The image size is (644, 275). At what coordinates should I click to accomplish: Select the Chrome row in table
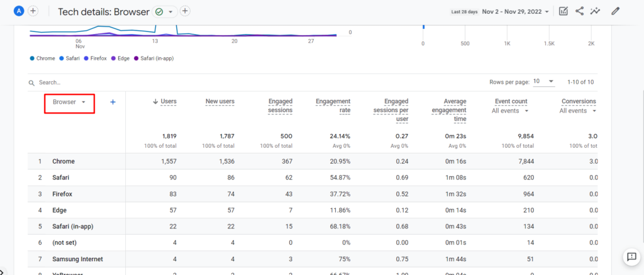tap(312, 162)
